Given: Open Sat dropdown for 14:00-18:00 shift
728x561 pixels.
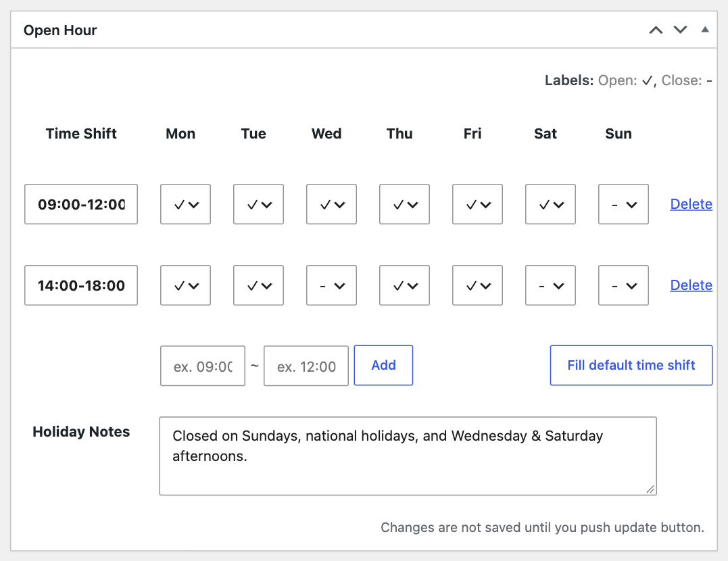Looking at the screenshot, I should (550, 285).
